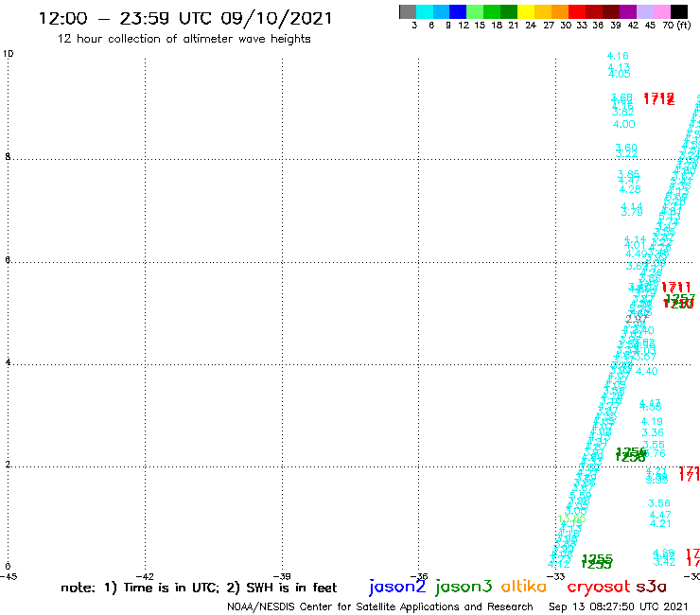700x615 pixels.
Task: Click the timestamp 'Sep 13 08:27:50 UTC 2021'
Action: (619, 606)
